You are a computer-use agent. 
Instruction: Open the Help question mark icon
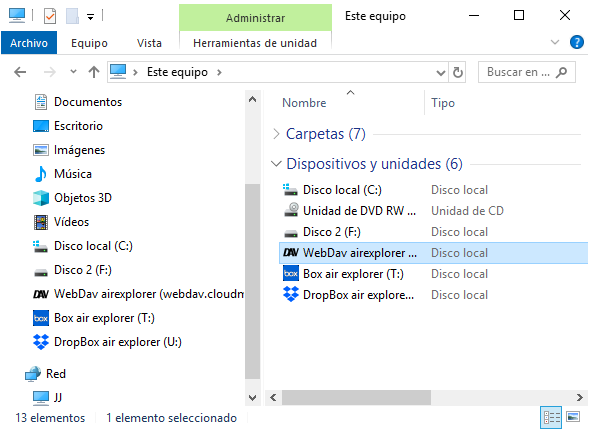(577, 42)
